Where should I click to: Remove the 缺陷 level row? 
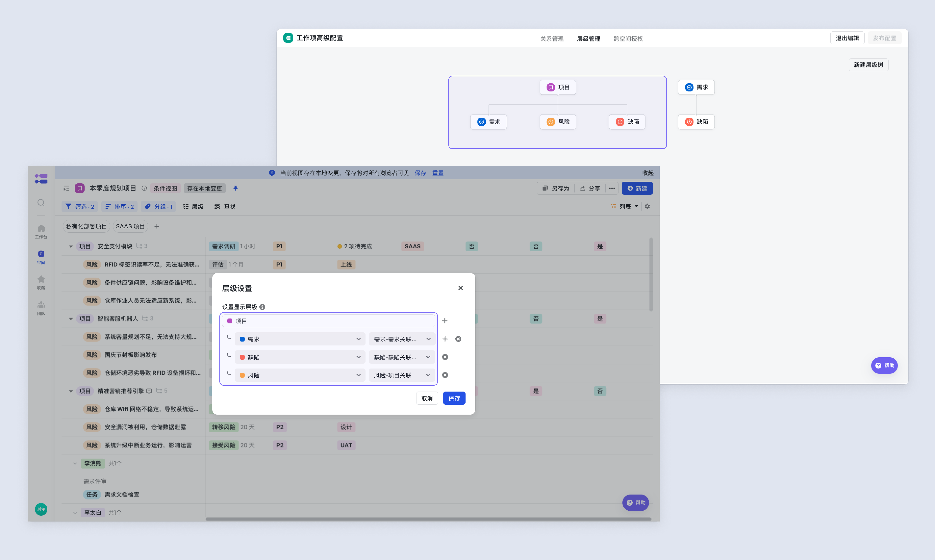tap(445, 357)
